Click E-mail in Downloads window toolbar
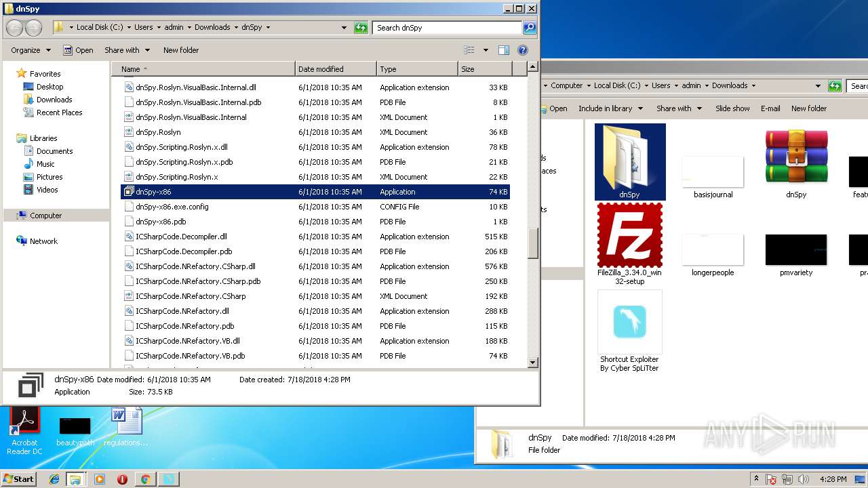The width and height of the screenshot is (868, 488). click(770, 108)
